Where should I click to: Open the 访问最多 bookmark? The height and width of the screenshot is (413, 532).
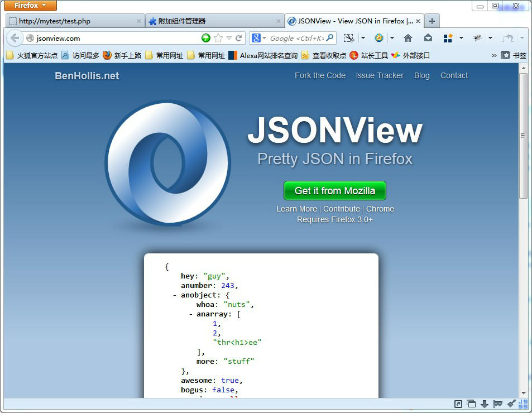80,55
